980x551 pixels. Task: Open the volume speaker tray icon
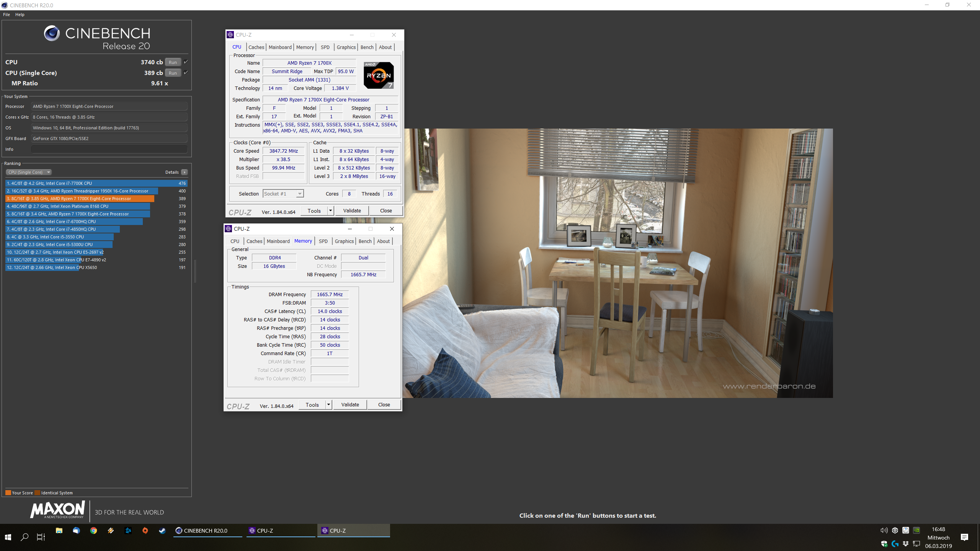[x=884, y=530]
